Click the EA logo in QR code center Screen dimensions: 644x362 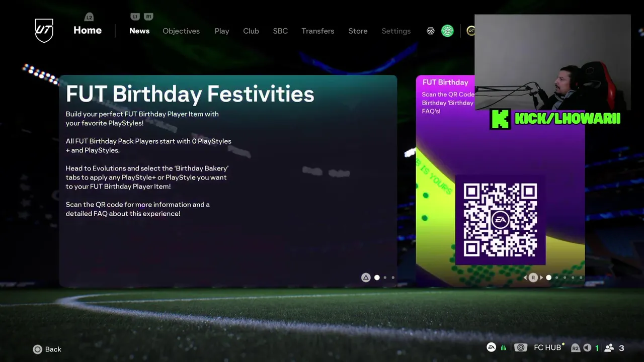500,220
